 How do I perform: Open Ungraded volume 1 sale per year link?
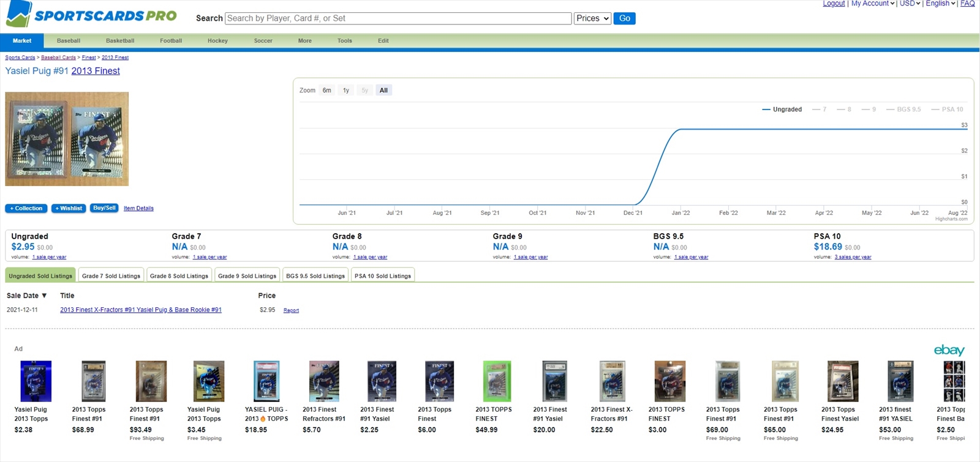(x=49, y=257)
